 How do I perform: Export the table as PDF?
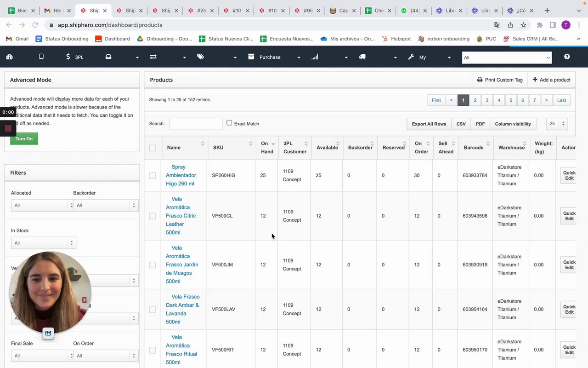480,124
